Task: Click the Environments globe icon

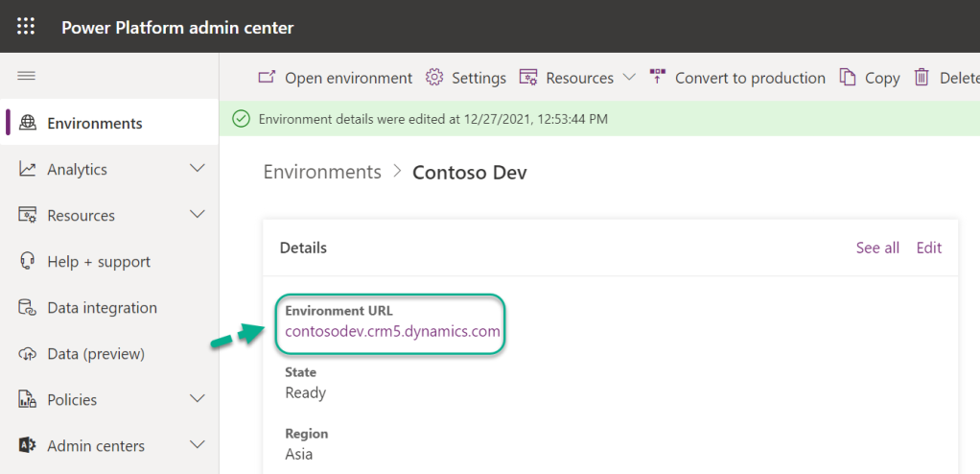Action: pyautogui.click(x=28, y=123)
